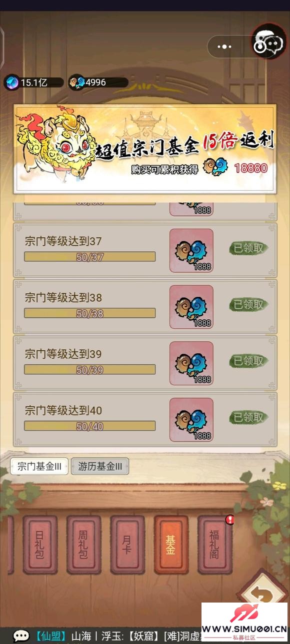Select the 基金 fund category

coord(171,545)
